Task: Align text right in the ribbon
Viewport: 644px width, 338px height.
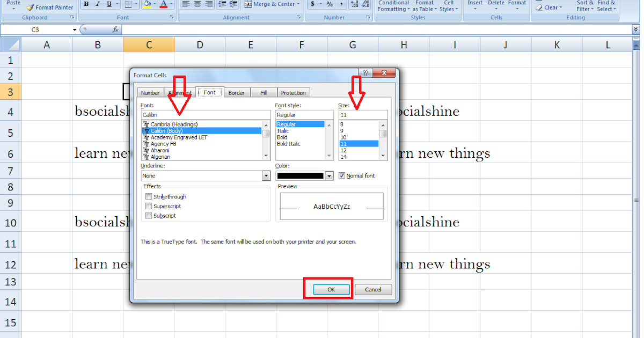Action: point(209,4)
